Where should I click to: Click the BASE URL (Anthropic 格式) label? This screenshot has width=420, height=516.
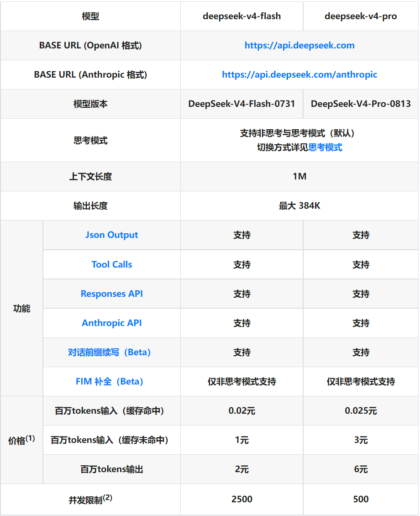click(90, 75)
